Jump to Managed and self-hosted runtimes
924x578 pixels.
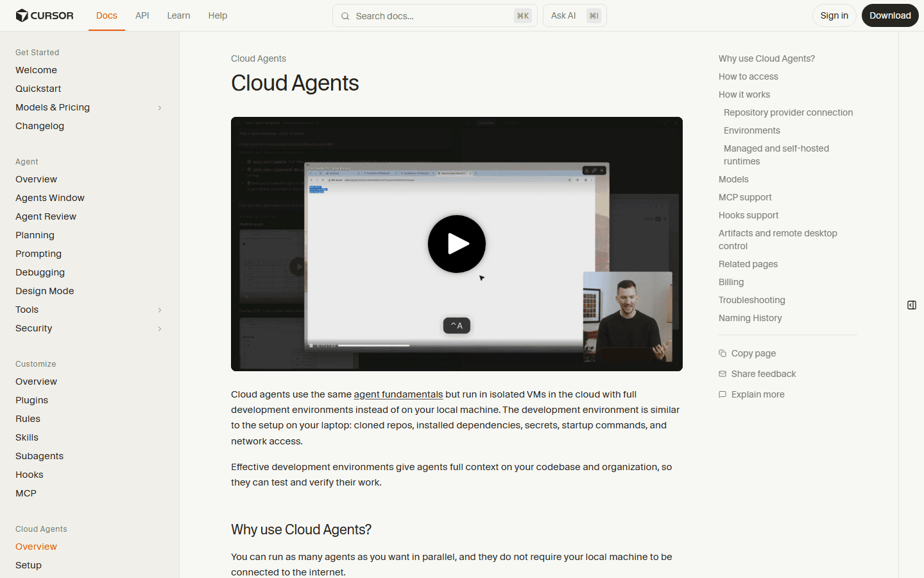pos(776,155)
